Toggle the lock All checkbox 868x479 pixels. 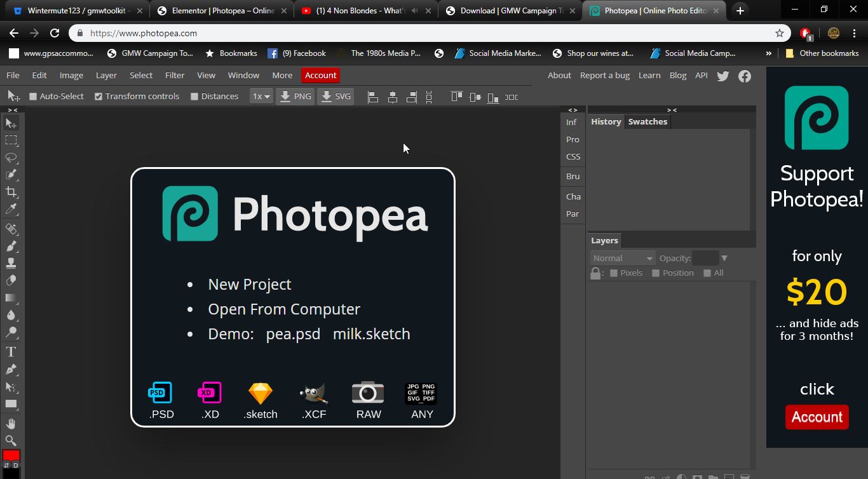pyautogui.click(x=707, y=273)
